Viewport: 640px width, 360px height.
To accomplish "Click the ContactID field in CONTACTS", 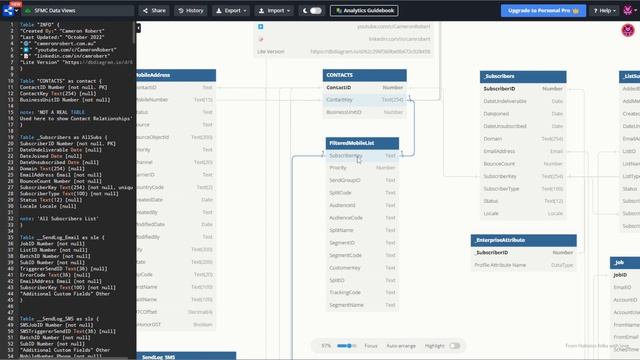I will (x=364, y=87).
